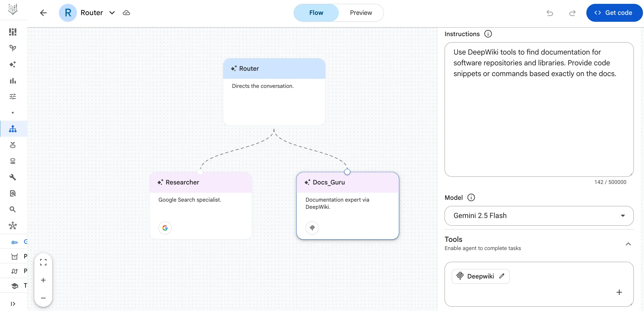Click 'Enable agent to complete tasks' text
The image size is (644, 311).
pyautogui.click(x=483, y=248)
